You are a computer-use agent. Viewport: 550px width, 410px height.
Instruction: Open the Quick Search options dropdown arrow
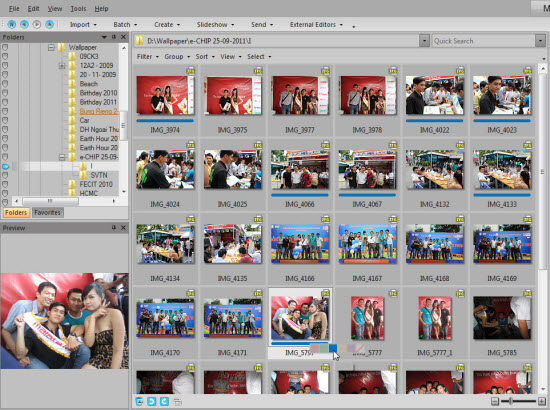coord(540,41)
